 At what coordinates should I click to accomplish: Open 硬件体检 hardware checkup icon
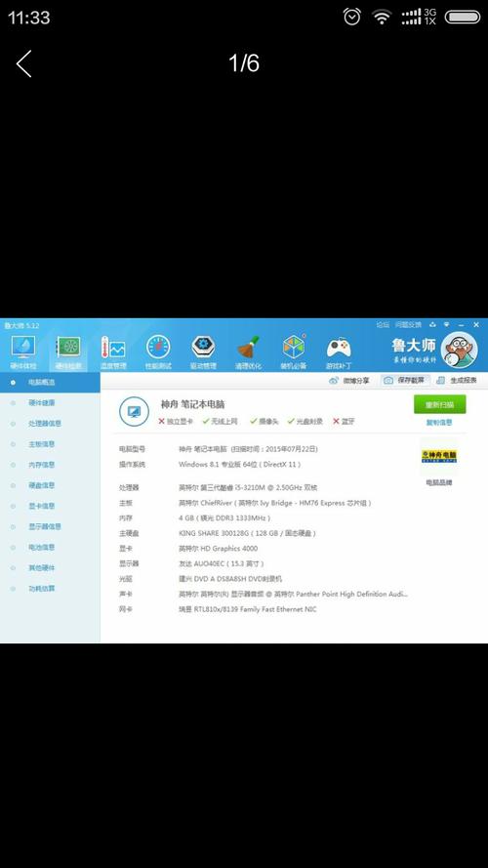(23, 352)
